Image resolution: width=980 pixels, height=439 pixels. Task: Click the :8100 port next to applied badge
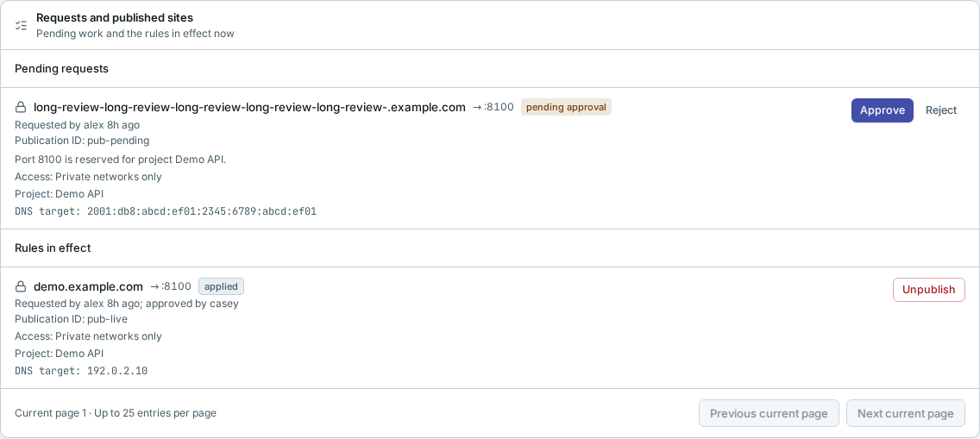tap(171, 286)
